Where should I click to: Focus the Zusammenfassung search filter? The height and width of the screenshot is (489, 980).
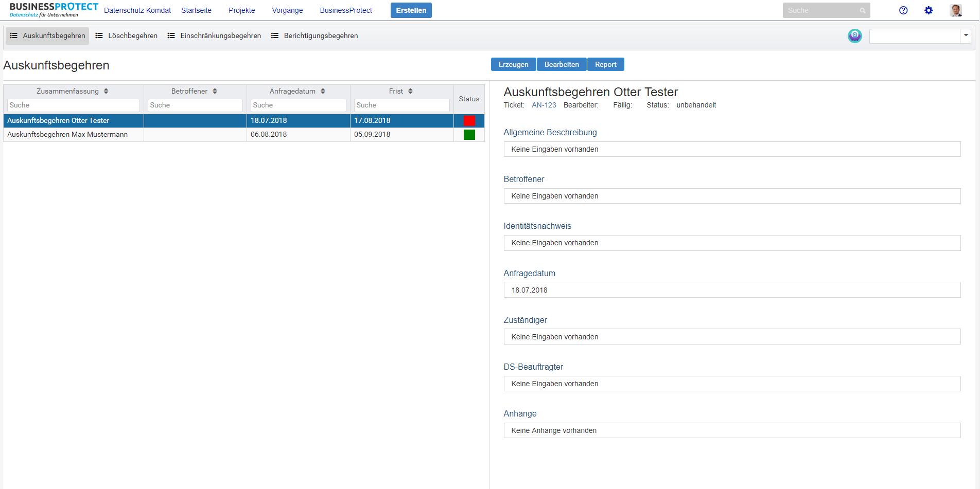click(74, 105)
